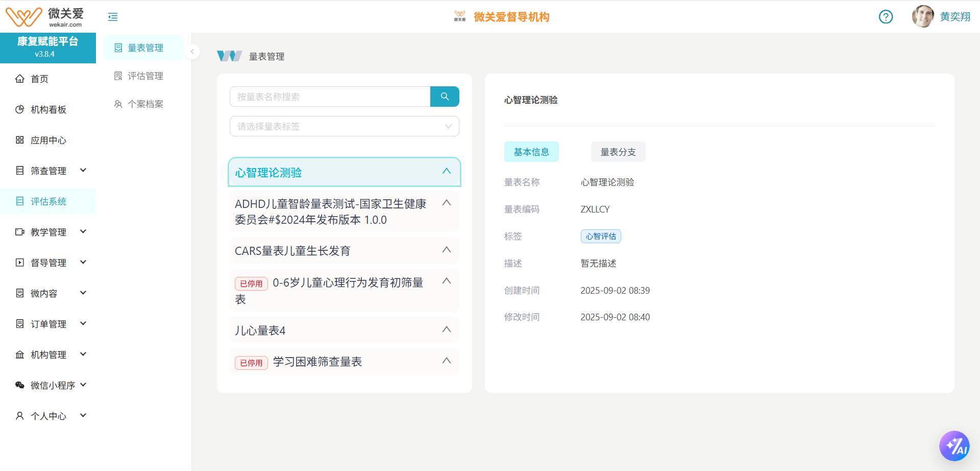980x471 pixels.
Task: Open 应用中心 in sidebar
Action: (x=48, y=140)
